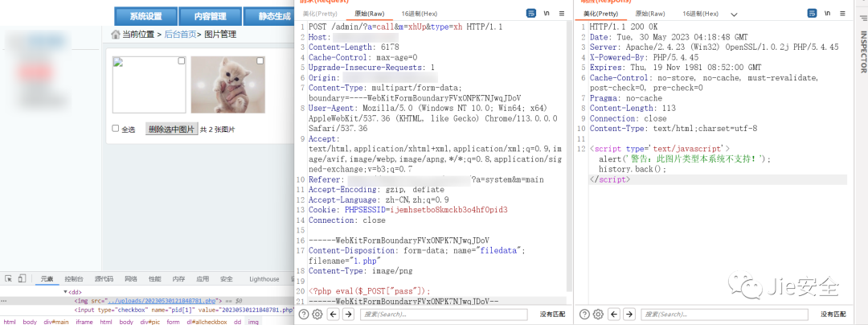
Task: Open the 系统设置 menu tab
Action: (x=146, y=17)
